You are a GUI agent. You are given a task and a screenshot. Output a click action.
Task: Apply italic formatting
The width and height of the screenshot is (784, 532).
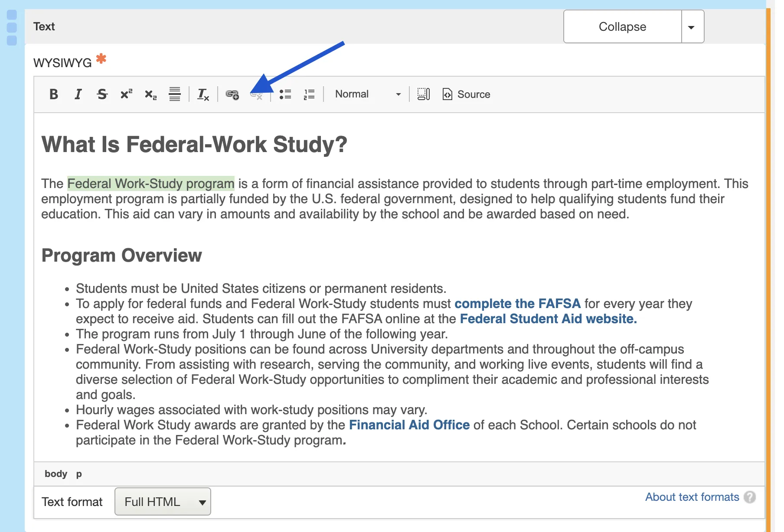click(78, 94)
